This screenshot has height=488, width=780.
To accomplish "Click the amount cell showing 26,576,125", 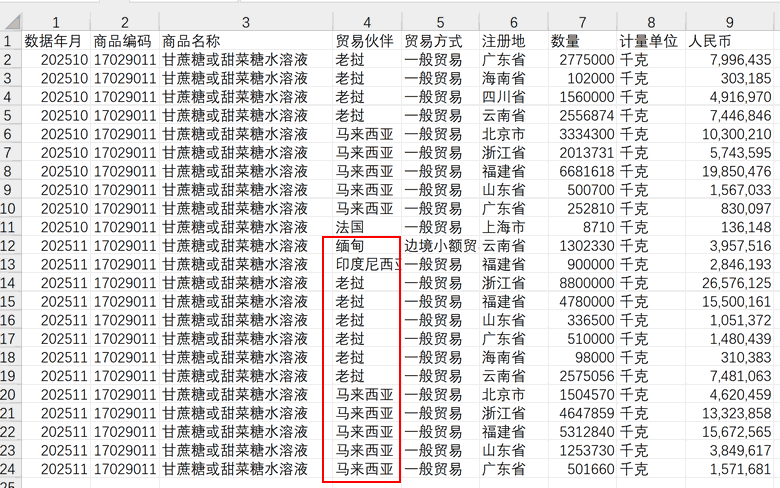I will pyautogui.click(x=730, y=283).
